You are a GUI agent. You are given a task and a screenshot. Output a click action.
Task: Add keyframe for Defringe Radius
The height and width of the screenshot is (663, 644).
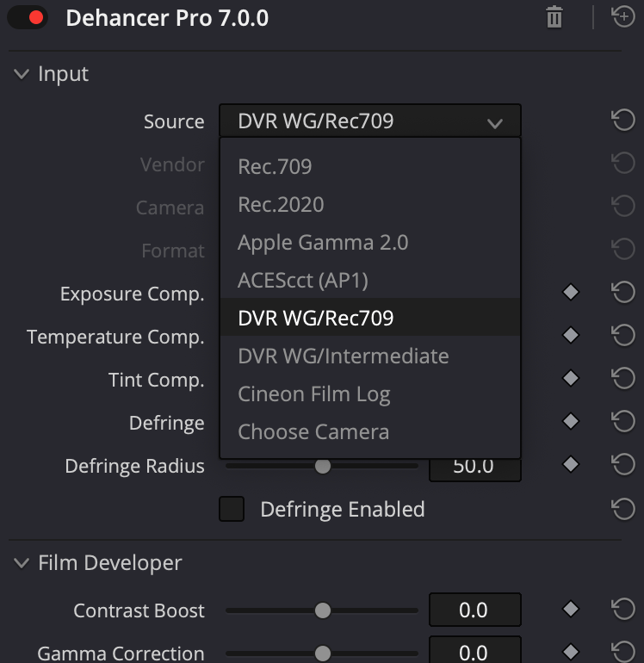coord(571,464)
